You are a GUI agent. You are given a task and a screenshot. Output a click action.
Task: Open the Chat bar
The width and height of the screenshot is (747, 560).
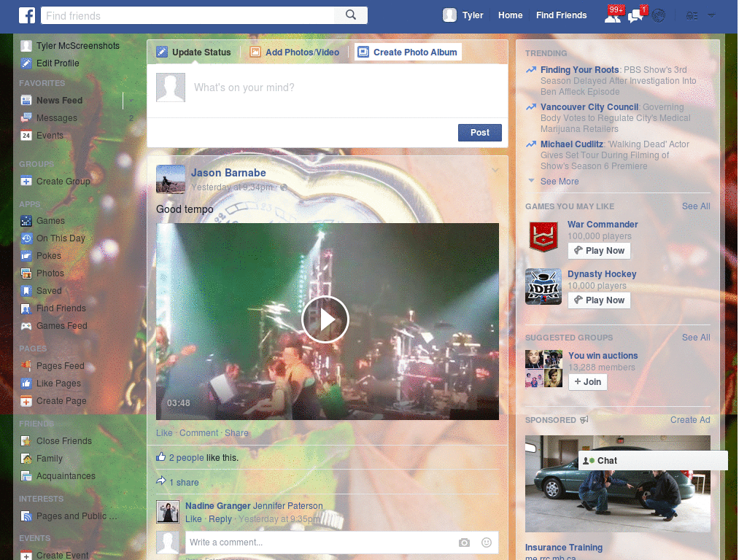[653, 461]
